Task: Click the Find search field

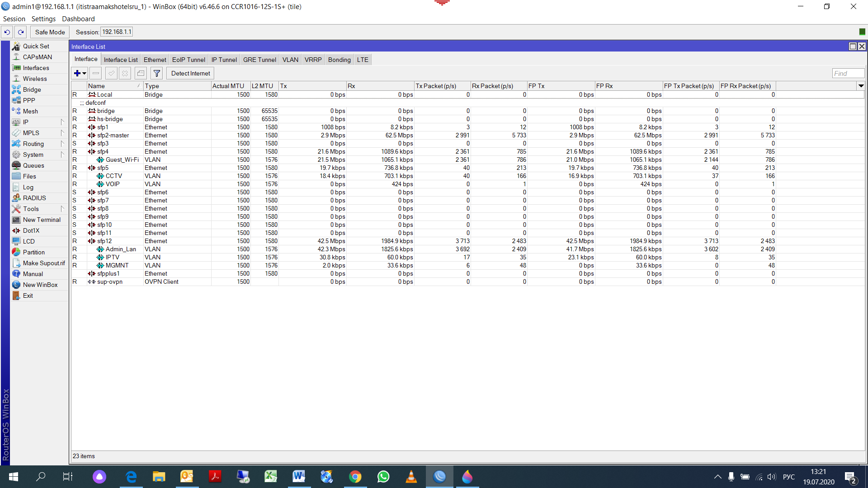Action: point(848,73)
